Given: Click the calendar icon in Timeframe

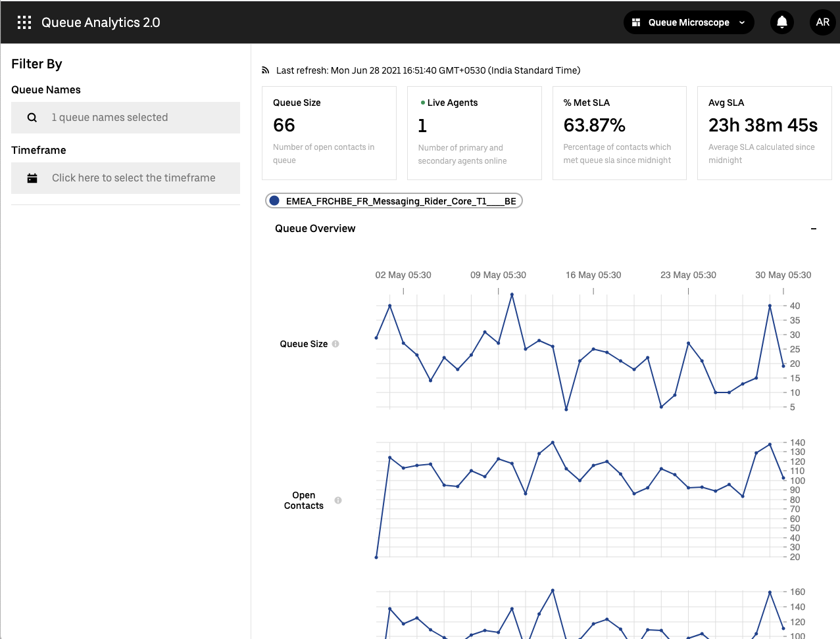Looking at the screenshot, I should point(32,178).
